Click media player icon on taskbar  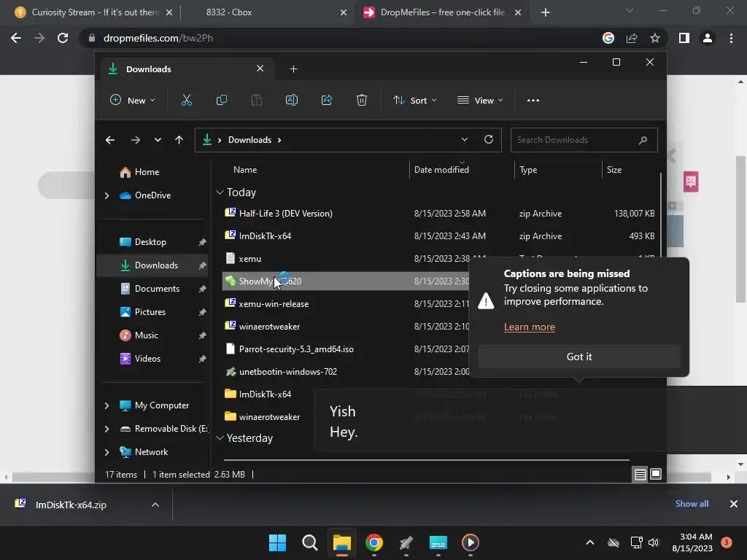(471, 542)
